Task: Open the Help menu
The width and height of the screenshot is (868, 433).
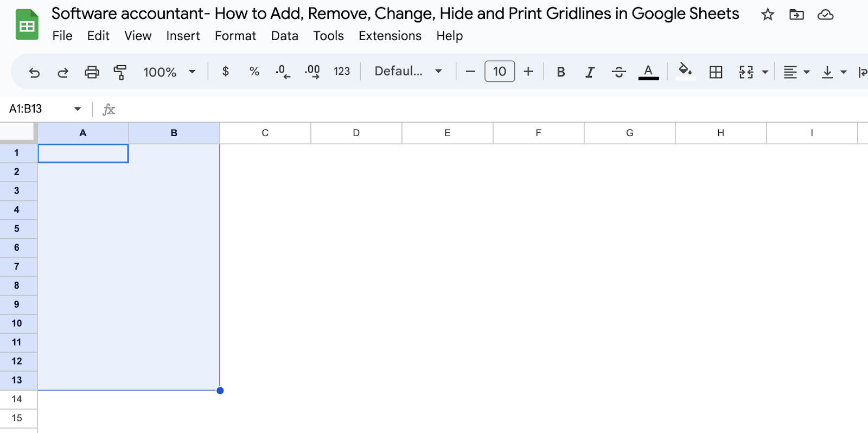Action: pyautogui.click(x=450, y=36)
